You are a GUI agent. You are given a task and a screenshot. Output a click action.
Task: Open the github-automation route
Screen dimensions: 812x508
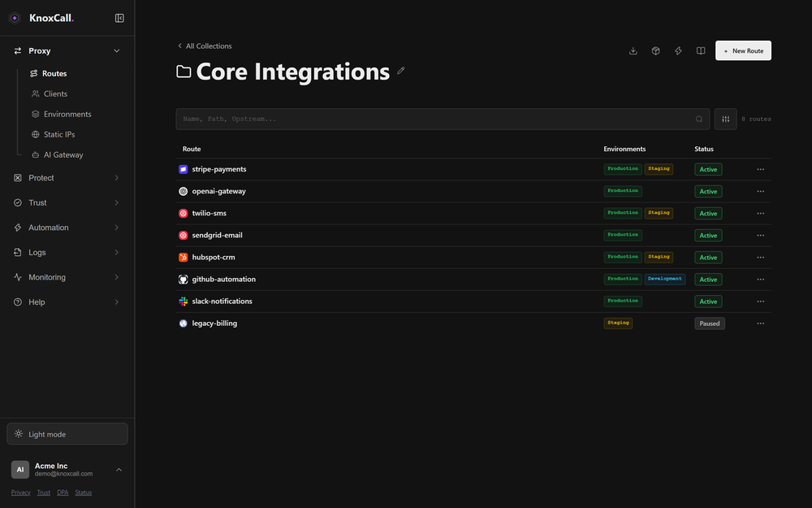pos(224,280)
